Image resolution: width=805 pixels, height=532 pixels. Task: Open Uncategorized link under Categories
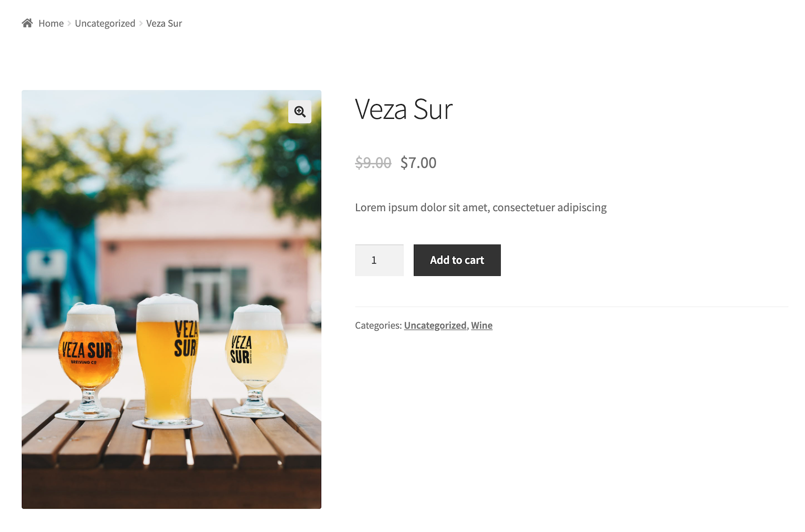(435, 325)
